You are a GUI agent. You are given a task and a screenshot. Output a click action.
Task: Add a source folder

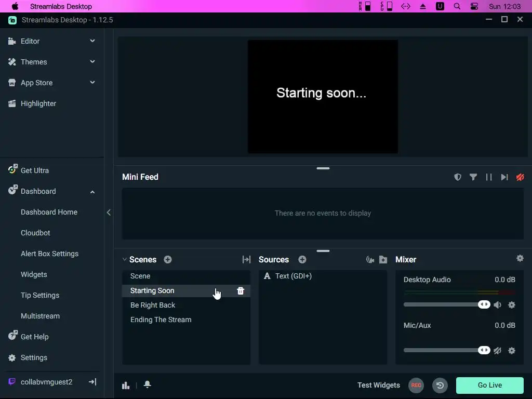pos(383,260)
